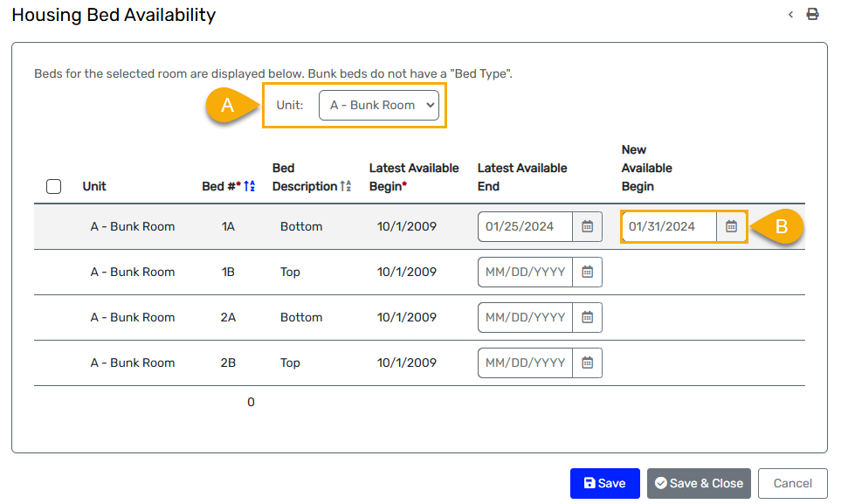
Task: Click the blue Save button
Action: pos(605,483)
